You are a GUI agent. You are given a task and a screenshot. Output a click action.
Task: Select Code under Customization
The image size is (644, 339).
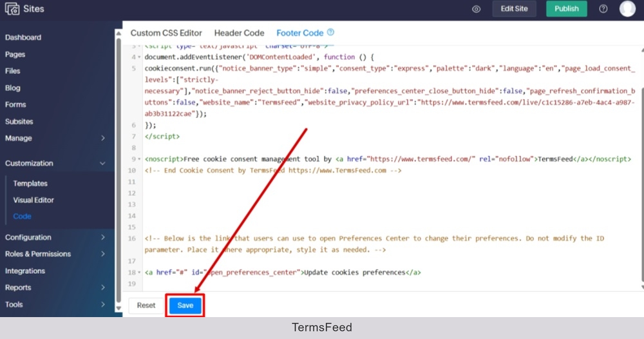coord(22,217)
